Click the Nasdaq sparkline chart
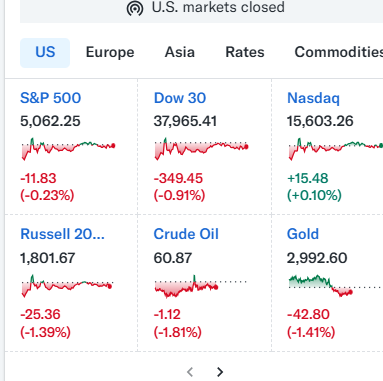 coord(335,149)
